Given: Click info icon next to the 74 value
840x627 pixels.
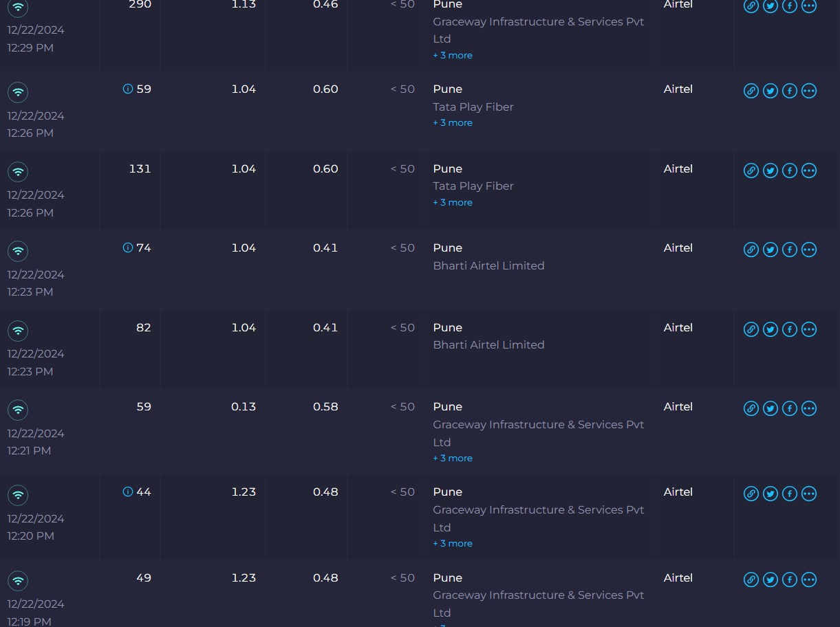Looking at the screenshot, I should click(x=127, y=247).
